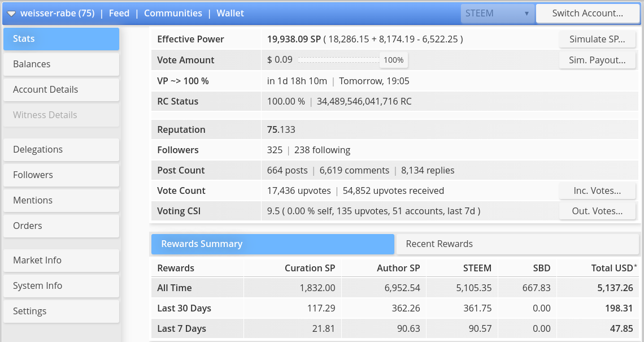
Task: Open the Feed link in header
Action: pos(119,13)
